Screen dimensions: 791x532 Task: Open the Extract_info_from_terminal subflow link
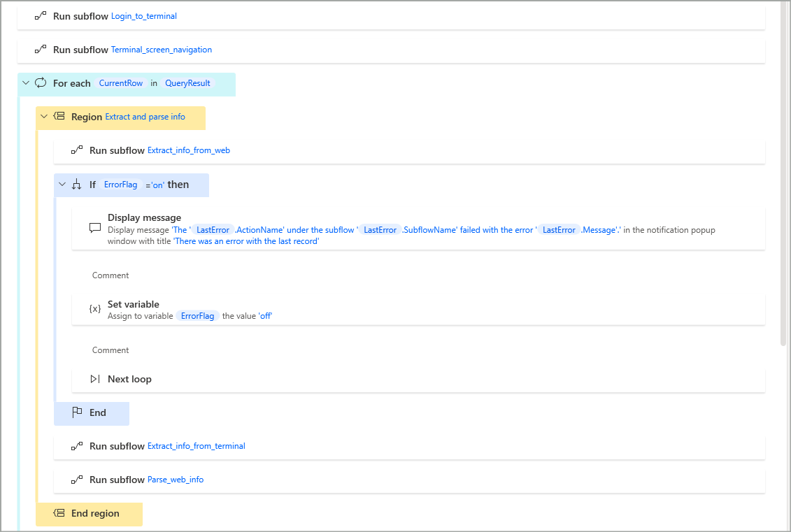coord(196,446)
